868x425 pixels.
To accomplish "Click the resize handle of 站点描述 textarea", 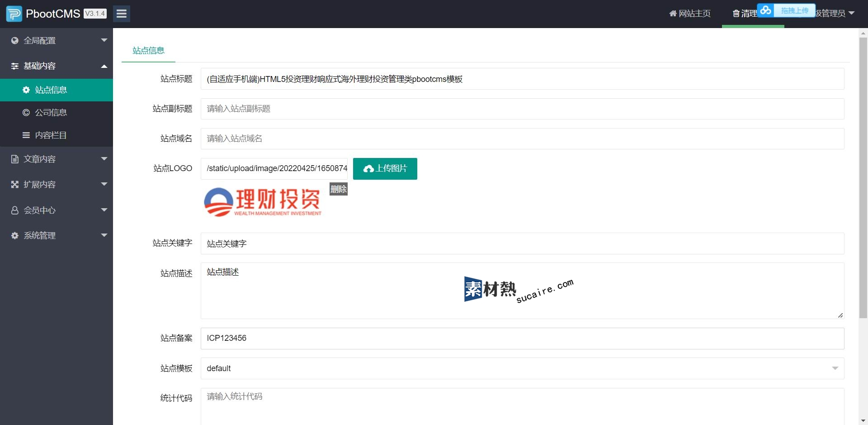I will [x=840, y=315].
